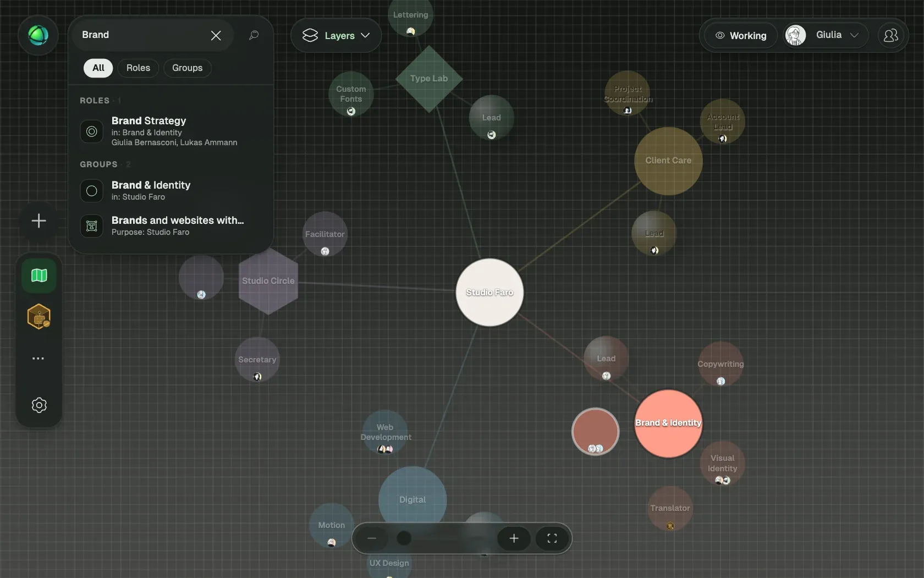Viewport: 924px width, 578px height.
Task: Select the Facilitator role node
Action: tap(325, 234)
